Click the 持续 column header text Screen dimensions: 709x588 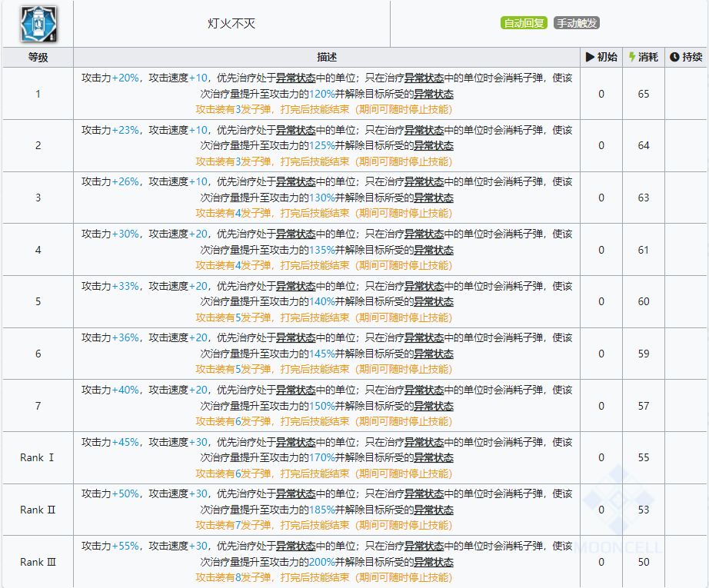tap(692, 57)
